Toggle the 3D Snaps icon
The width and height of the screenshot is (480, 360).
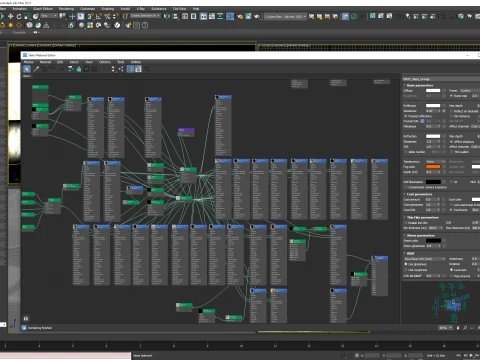90,16
